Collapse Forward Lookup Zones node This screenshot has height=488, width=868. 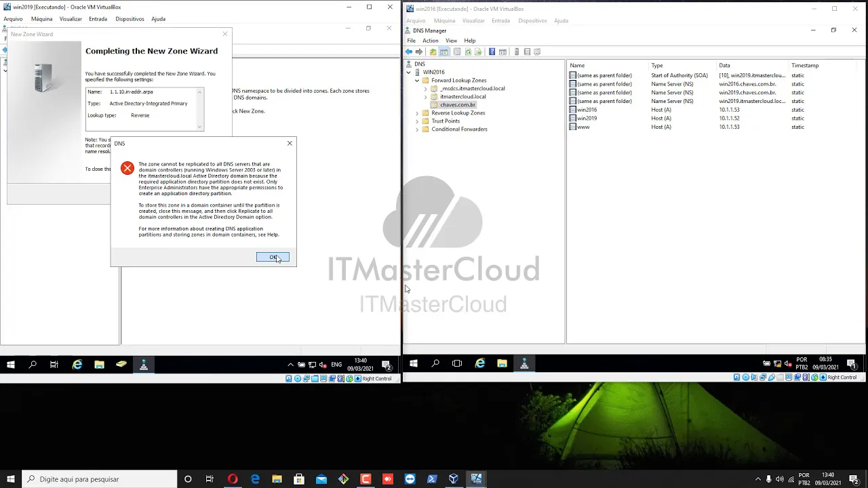tap(417, 80)
